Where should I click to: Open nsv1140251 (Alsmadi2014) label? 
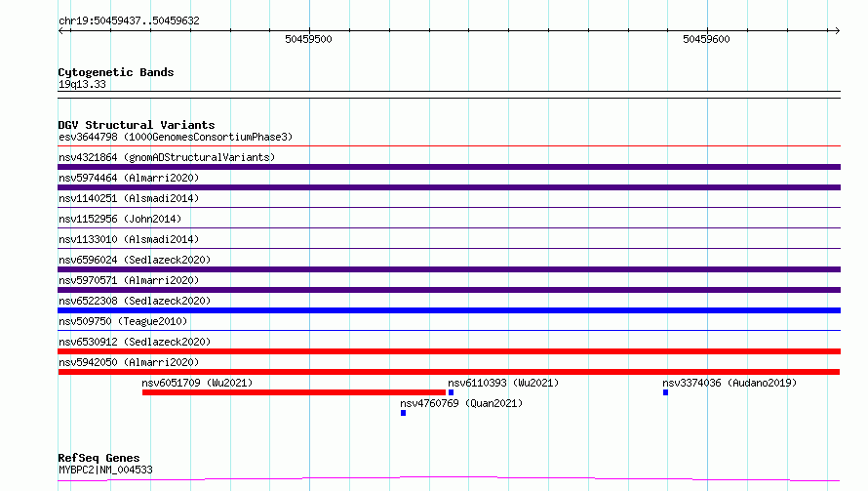point(129,198)
